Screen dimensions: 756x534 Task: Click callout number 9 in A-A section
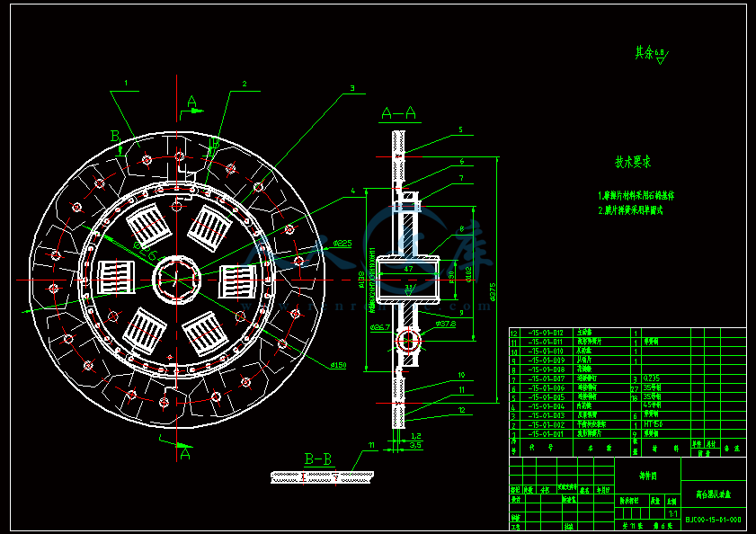tap(461, 313)
